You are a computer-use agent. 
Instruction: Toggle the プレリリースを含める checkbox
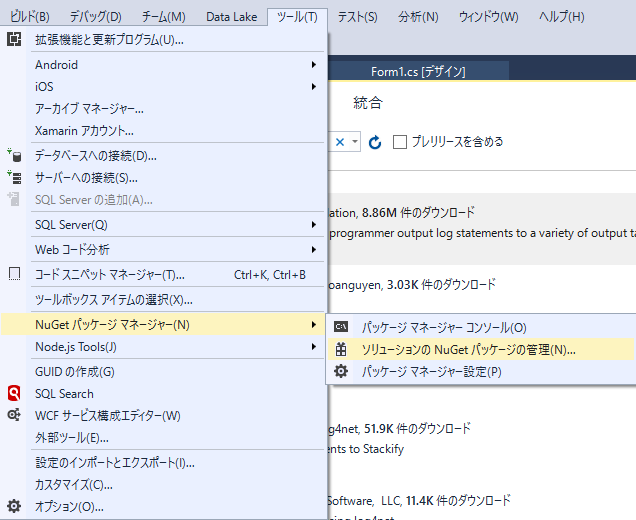[x=400, y=142]
